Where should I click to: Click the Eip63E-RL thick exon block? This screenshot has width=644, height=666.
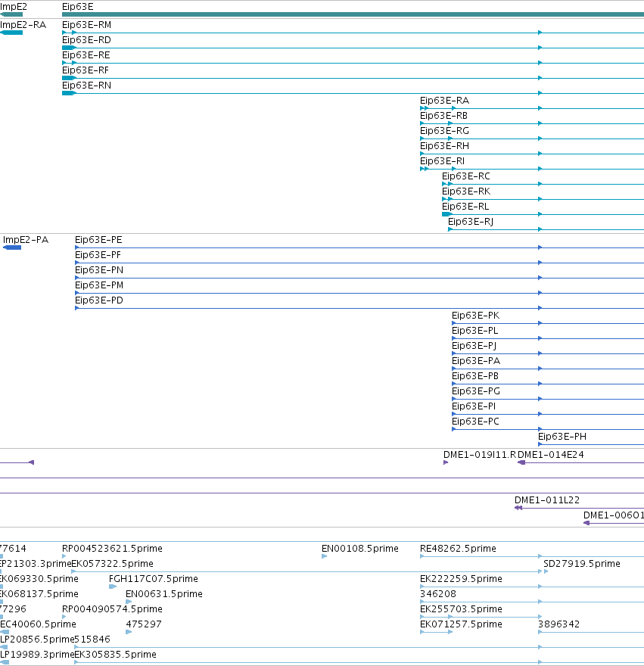447,214
